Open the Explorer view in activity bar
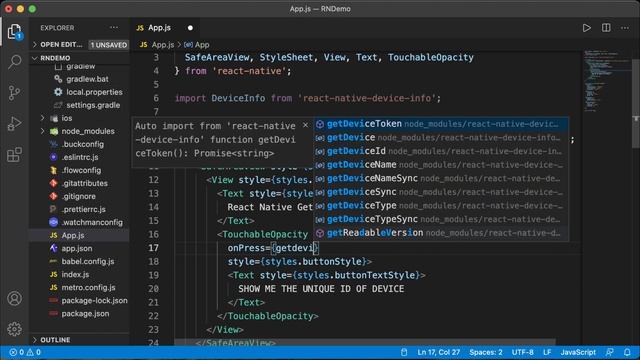The height and width of the screenshot is (360, 640). pos(14,31)
